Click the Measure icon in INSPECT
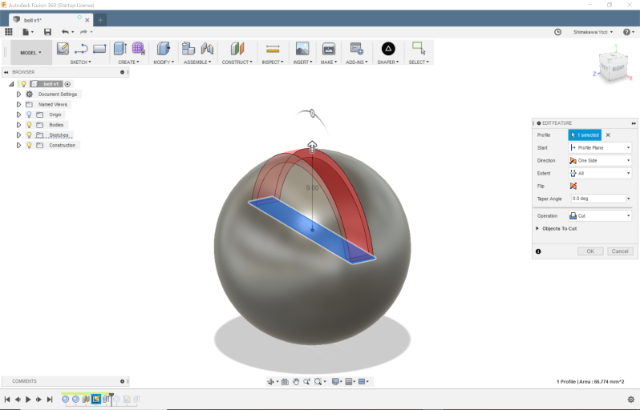The width and height of the screenshot is (640, 410). click(273, 49)
